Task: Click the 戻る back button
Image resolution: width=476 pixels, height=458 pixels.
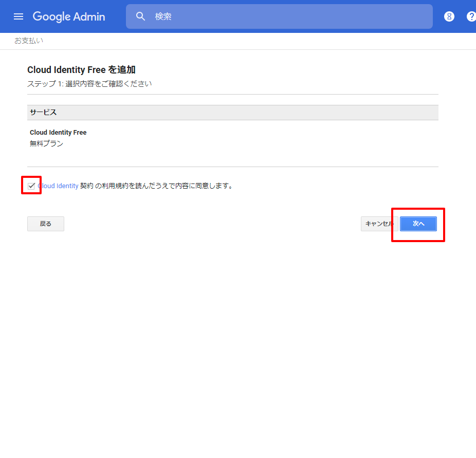Action: (x=46, y=224)
